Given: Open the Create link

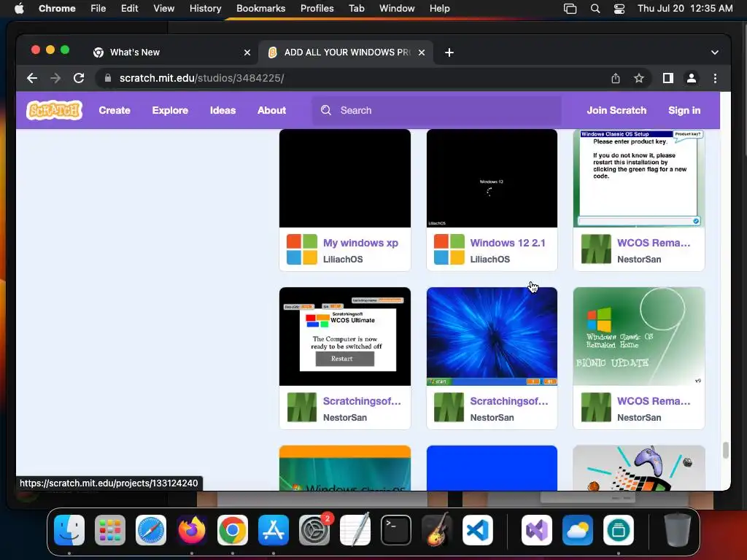Looking at the screenshot, I should pyautogui.click(x=115, y=111).
